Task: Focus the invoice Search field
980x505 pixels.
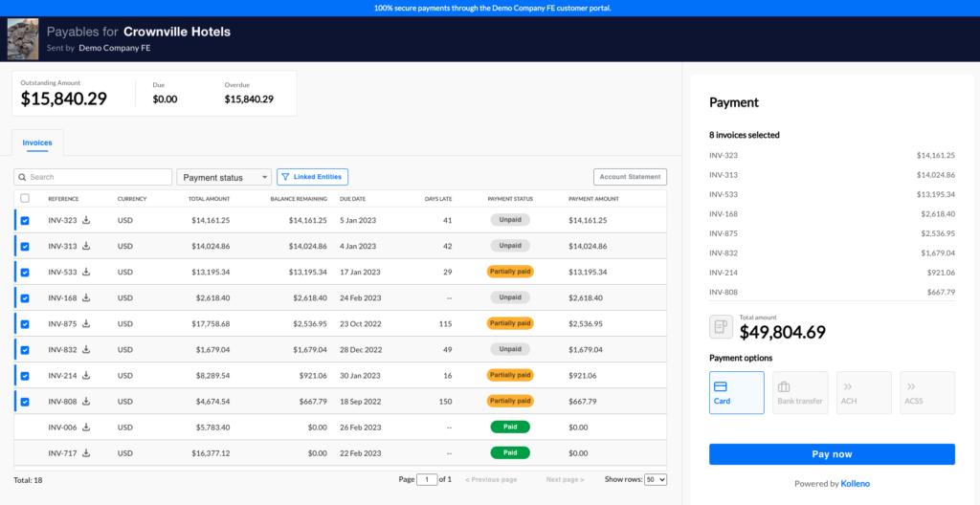Action: tap(93, 177)
